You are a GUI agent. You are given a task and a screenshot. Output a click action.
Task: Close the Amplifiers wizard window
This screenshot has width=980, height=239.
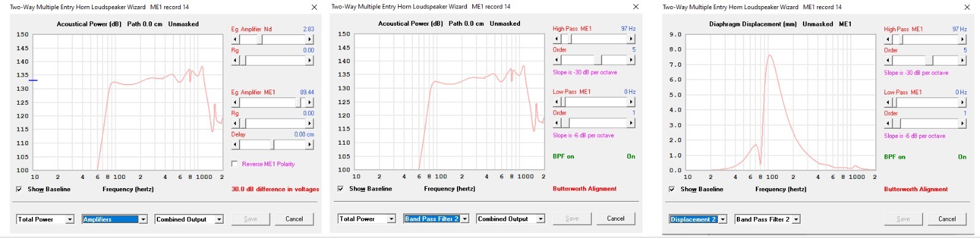click(314, 7)
